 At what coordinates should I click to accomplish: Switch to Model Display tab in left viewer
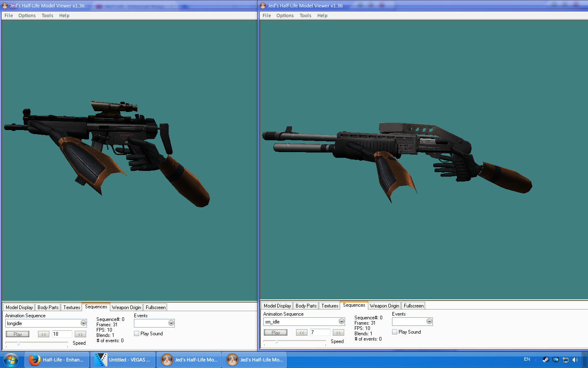(x=19, y=307)
